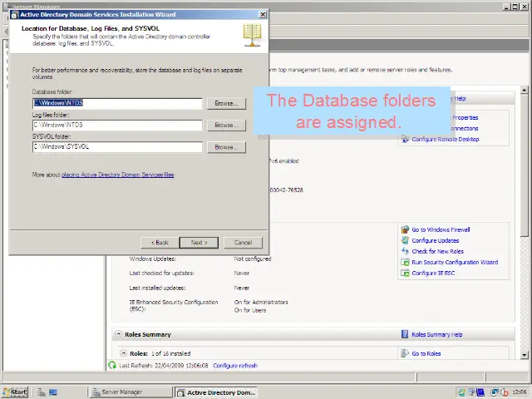Browse for the Log files folder
Viewport: 532px width, 399px height.
[x=226, y=126]
